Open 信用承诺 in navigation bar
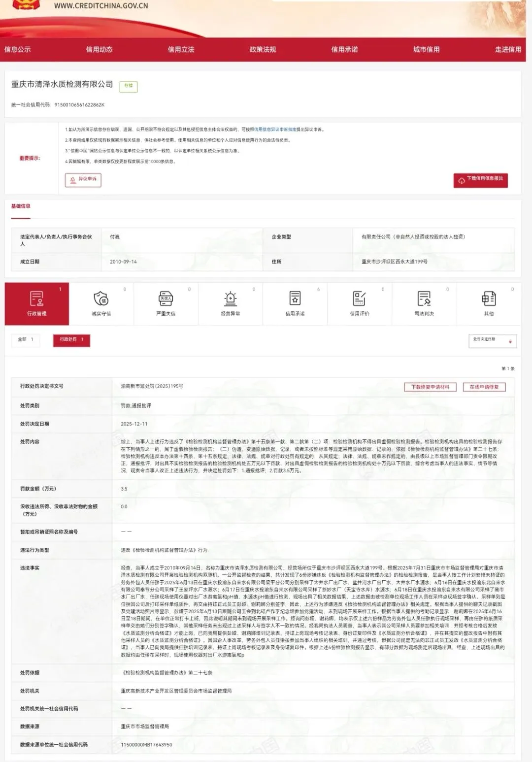The height and width of the screenshot is (762, 532). click(x=344, y=49)
